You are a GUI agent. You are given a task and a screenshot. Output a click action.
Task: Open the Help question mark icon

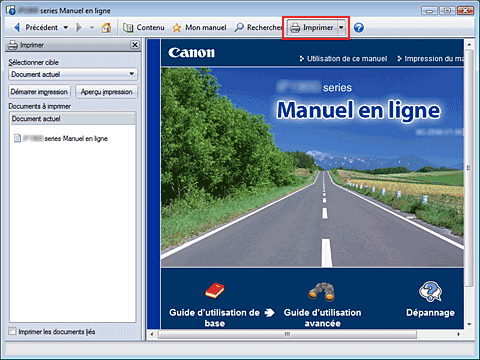point(359,28)
